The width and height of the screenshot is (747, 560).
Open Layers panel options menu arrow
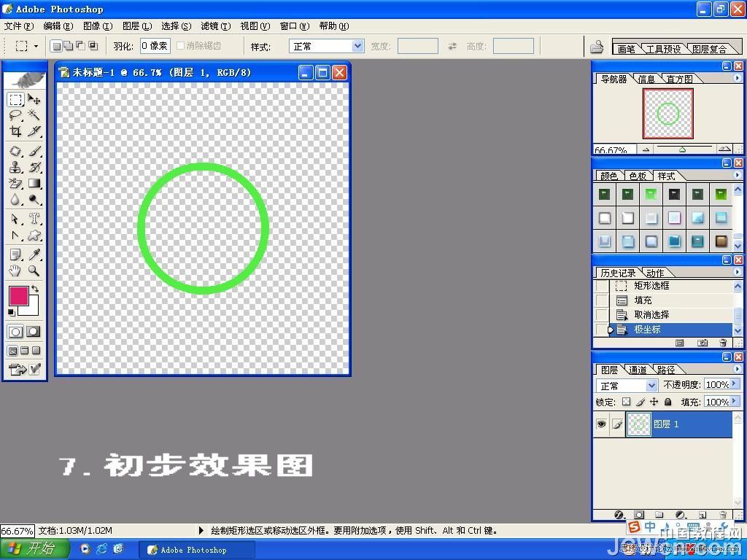[x=738, y=368]
